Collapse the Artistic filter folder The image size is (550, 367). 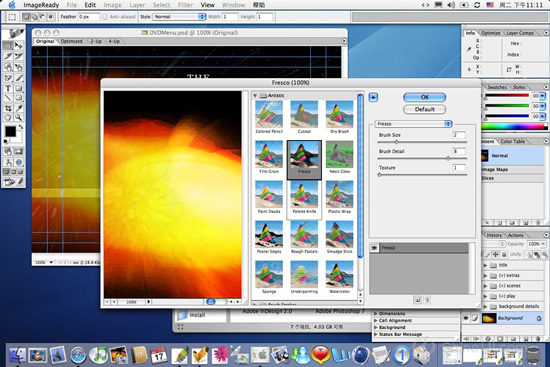pos(255,95)
